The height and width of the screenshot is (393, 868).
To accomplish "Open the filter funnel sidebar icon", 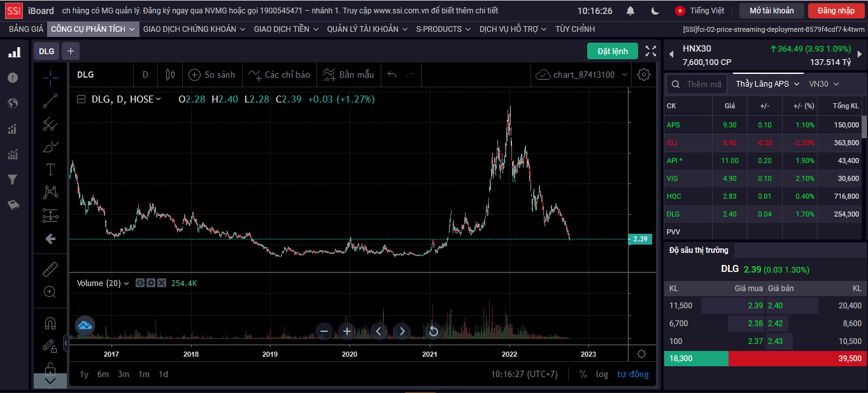I will pyautogui.click(x=12, y=180).
